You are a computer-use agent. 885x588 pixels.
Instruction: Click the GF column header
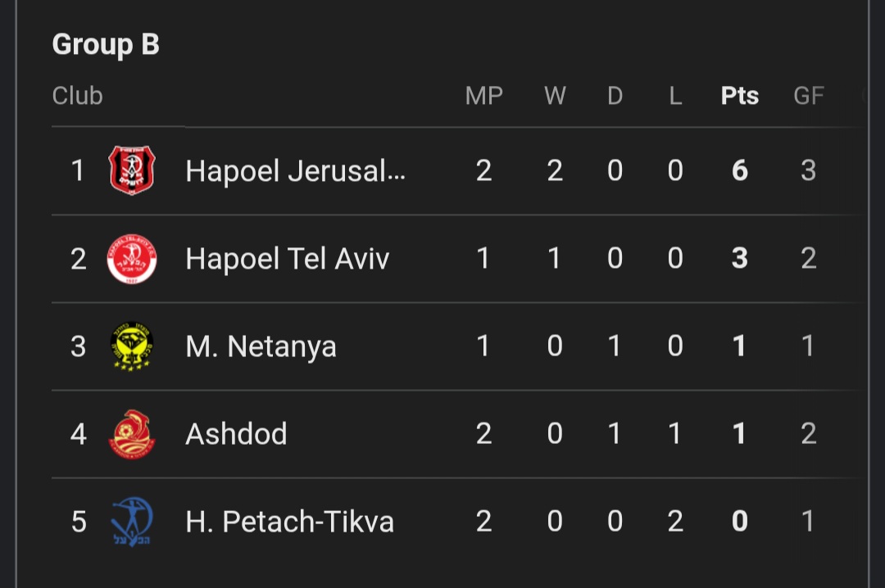(x=809, y=96)
